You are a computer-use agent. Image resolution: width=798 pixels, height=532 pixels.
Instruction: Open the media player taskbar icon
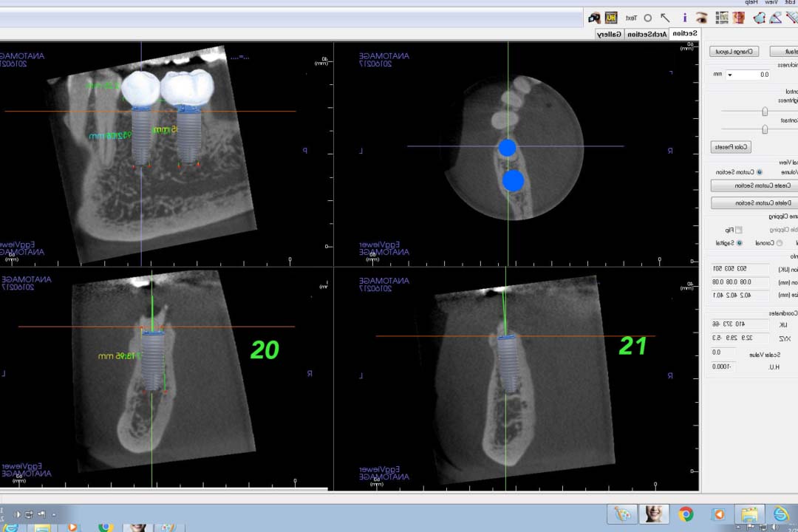[x=719, y=514]
